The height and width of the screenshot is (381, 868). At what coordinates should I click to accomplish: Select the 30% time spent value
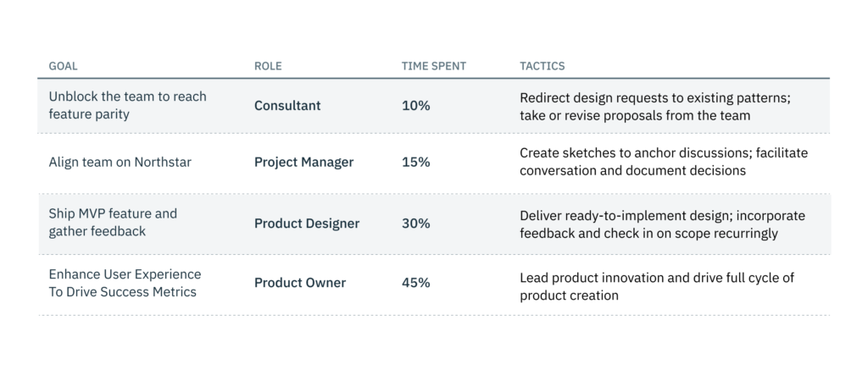click(x=416, y=224)
